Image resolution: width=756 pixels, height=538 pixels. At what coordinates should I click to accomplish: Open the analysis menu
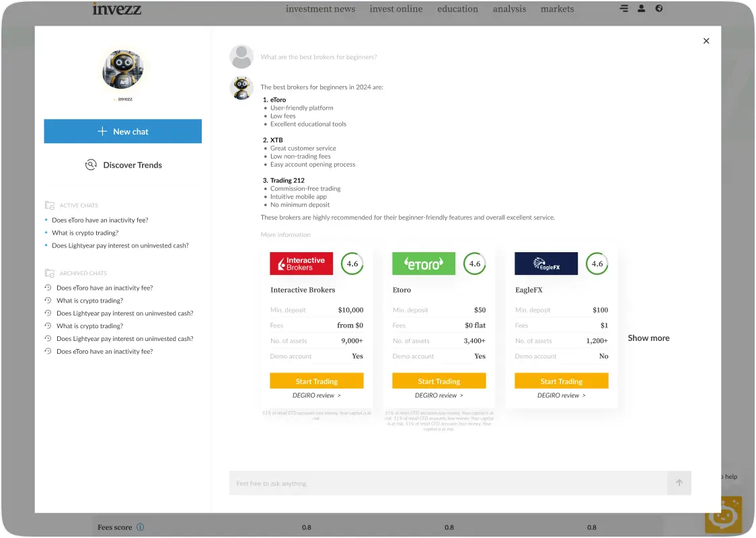[x=509, y=9]
